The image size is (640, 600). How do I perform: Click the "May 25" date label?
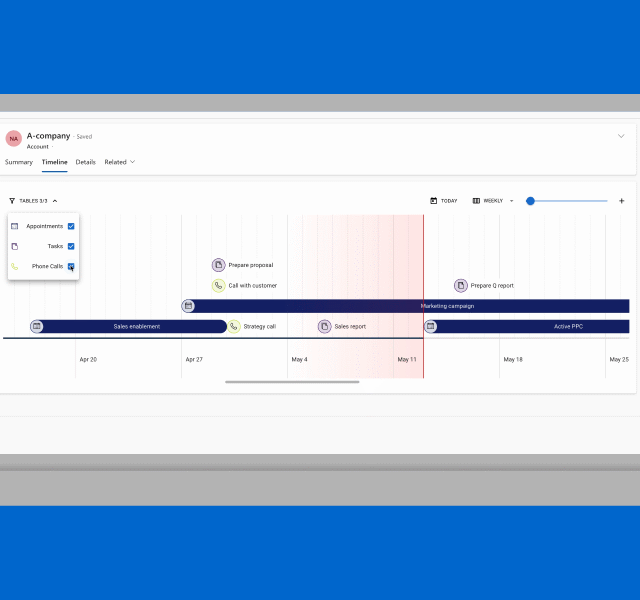click(x=619, y=360)
